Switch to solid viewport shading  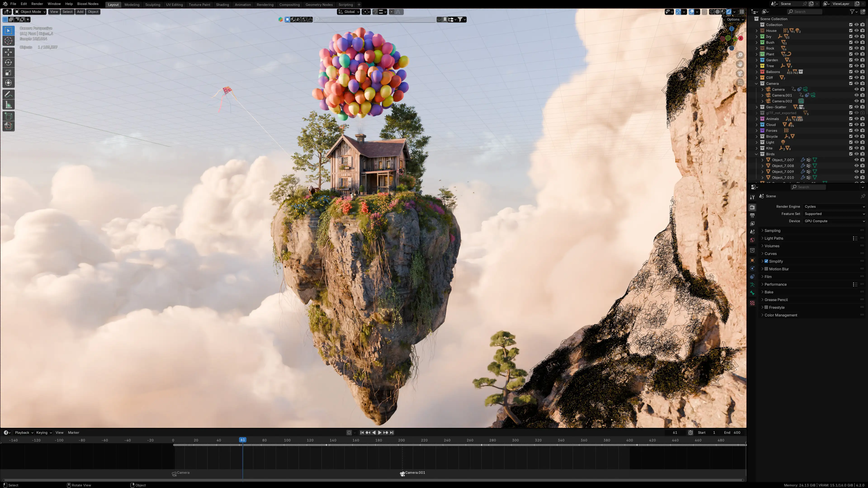point(717,12)
